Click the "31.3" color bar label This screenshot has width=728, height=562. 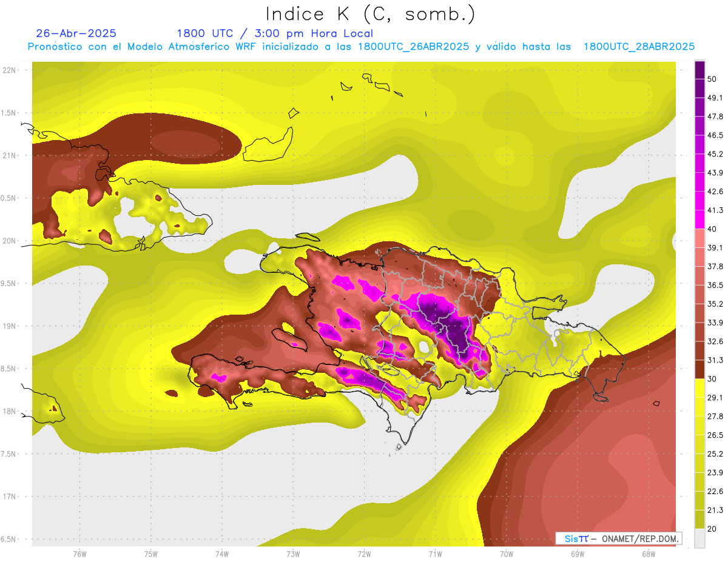point(715,360)
